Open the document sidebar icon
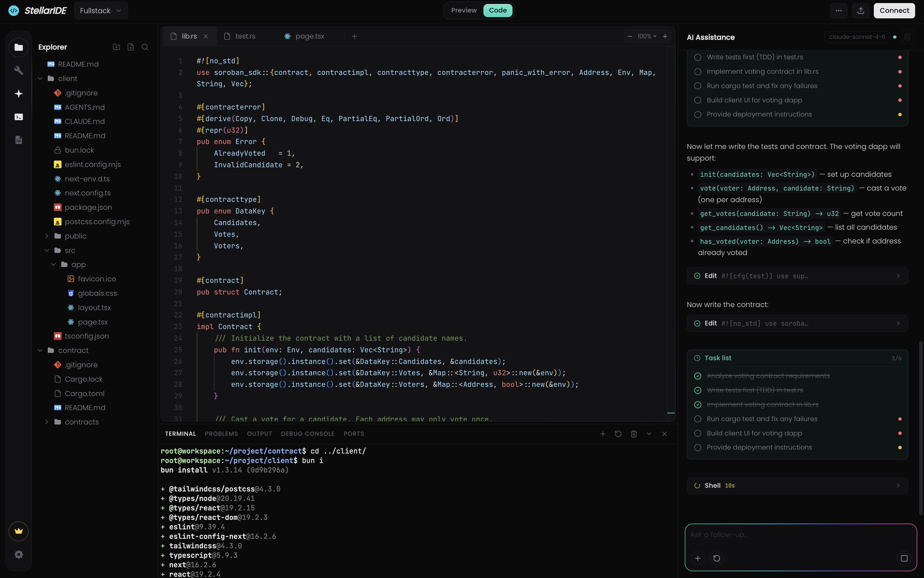The image size is (924, 578). point(18,140)
